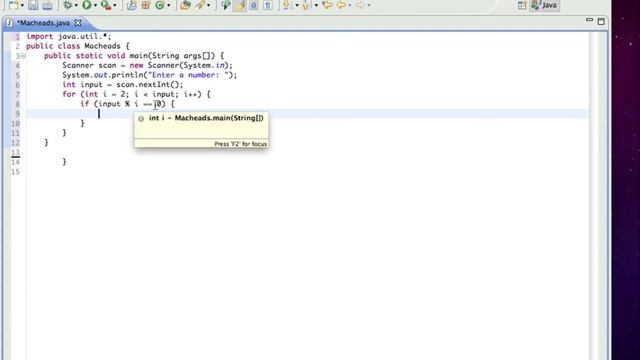Image resolution: width=640 pixels, height=360 pixels.
Task: Click the New Java Package icon
Action: pos(146,5)
